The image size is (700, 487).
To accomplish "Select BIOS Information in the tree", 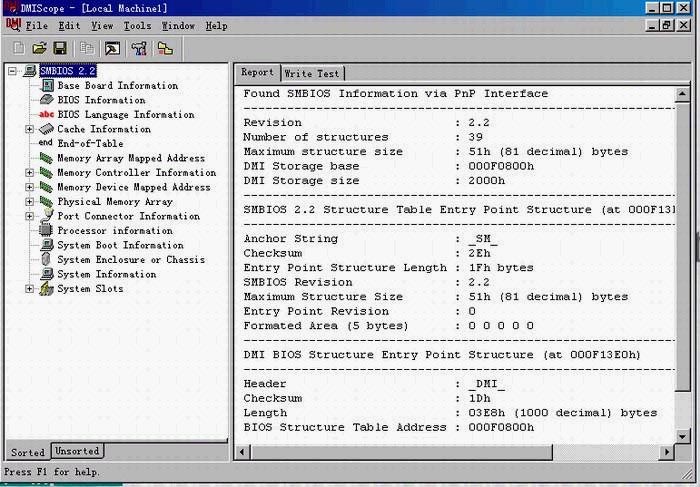I will (101, 100).
